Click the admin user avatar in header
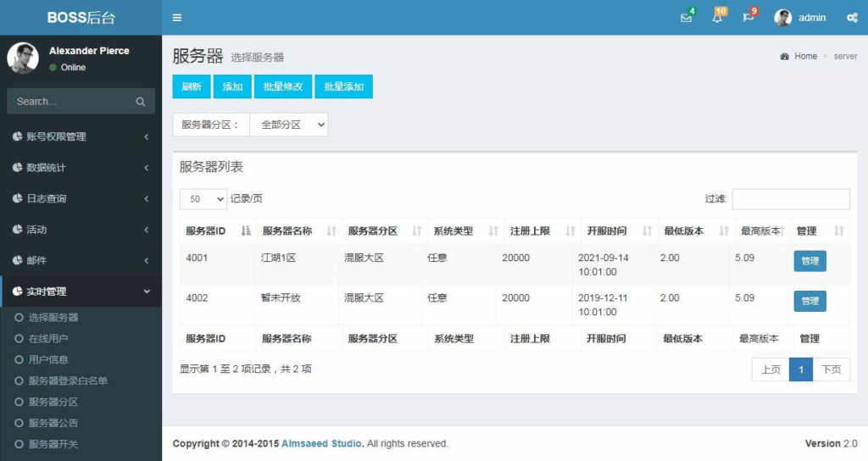The image size is (868, 461). pyautogui.click(x=783, y=18)
